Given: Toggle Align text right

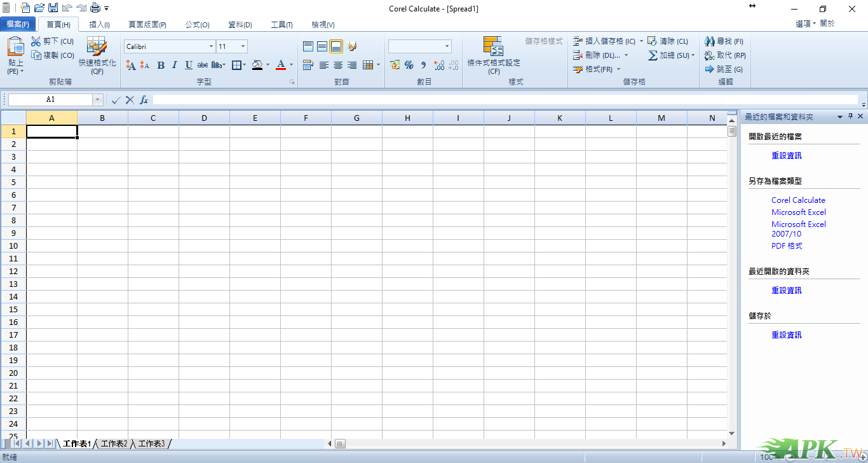Looking at the screenshot, I should click(x=352, y=65).
